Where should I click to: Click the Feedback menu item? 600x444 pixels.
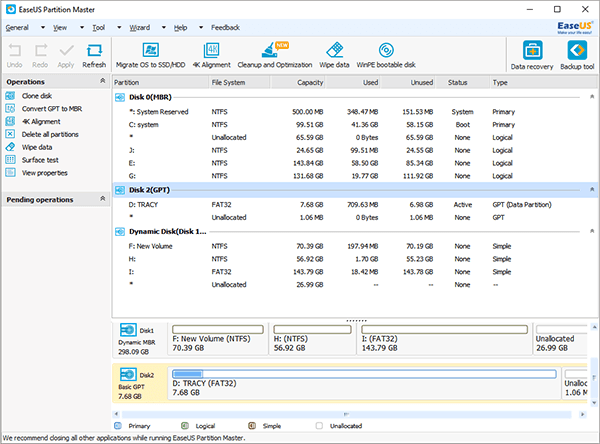point(225,27)
